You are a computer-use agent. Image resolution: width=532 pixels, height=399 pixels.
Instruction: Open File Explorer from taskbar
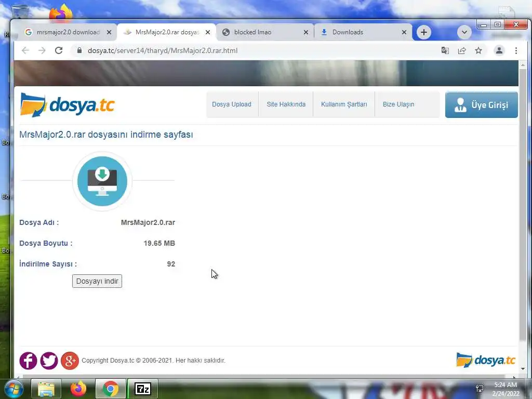click(46, 389)
